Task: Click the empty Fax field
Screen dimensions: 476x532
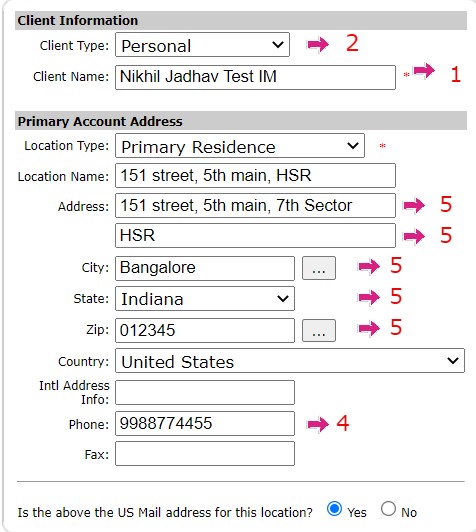Action: point(205,454)
